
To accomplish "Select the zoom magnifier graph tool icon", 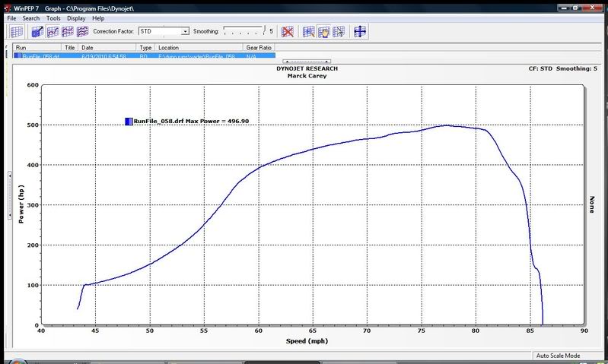I will click(x=309, y=31).
